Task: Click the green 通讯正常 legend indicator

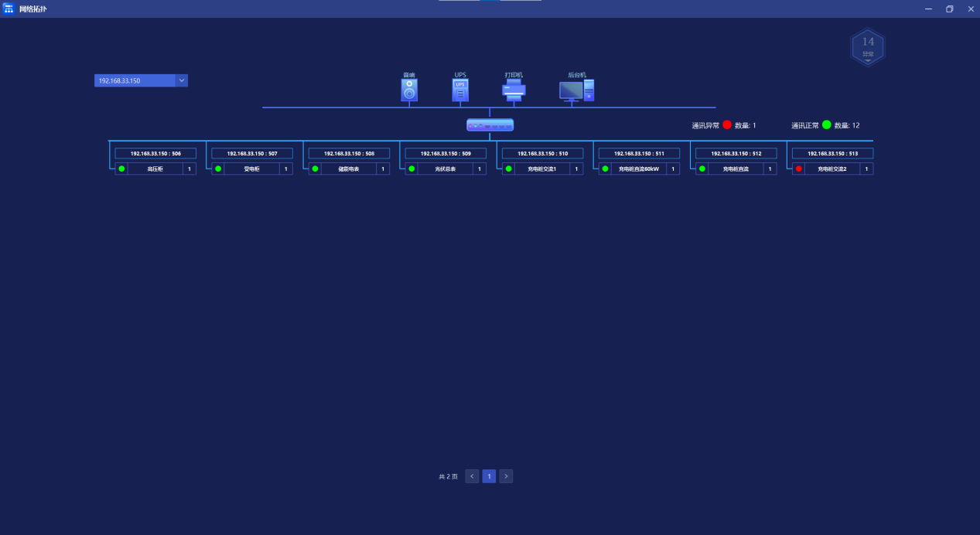Action: 826,124
